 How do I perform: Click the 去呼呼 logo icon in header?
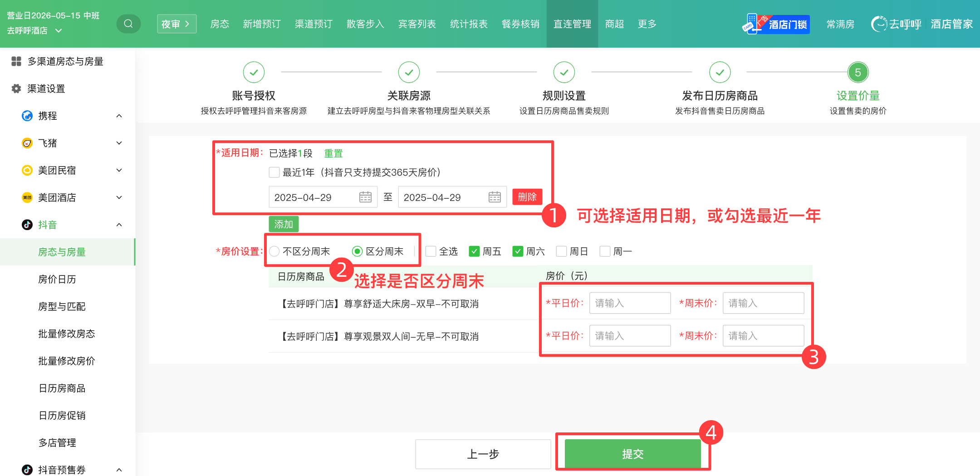[x=879, y=24]
